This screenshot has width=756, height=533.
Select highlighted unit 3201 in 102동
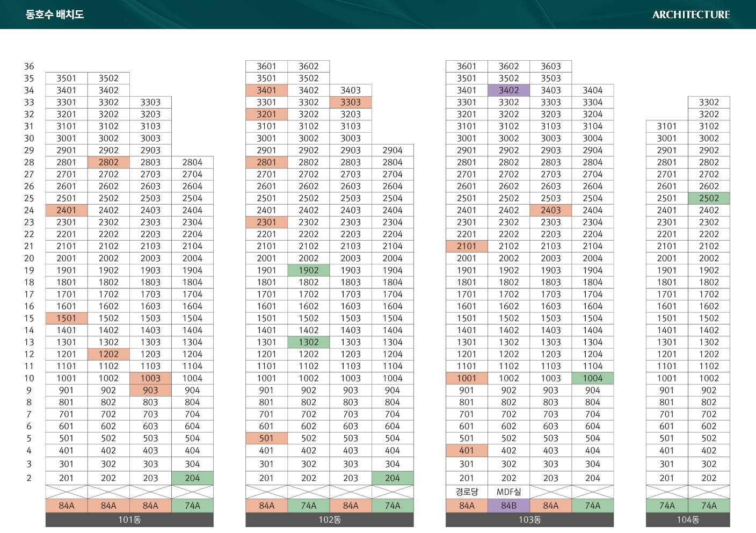pyautogui.click(x=266, y=114)
